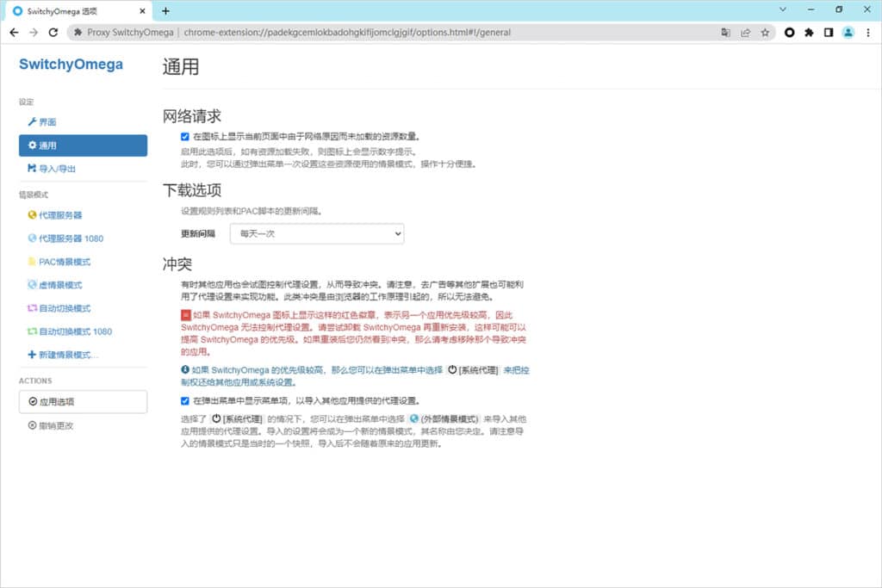Click the browser back arrow

coord(14,33)
